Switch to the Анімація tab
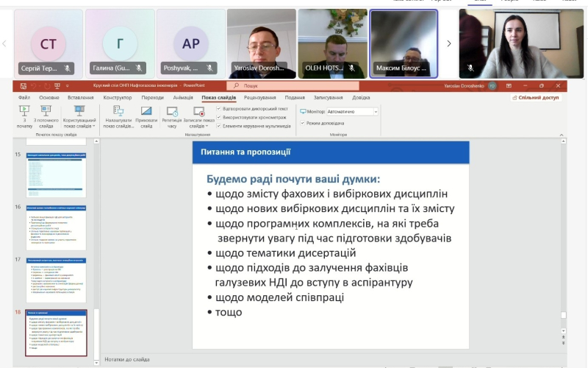Image resolution: width=588 pixels, height=368 pixels. (x=183, y=97)
